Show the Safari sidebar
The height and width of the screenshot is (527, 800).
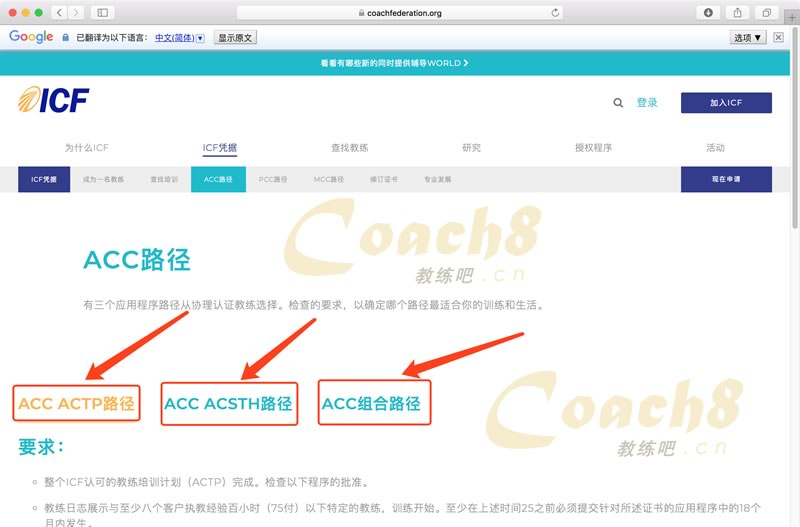pyautogui.click(x=103, y=12)
